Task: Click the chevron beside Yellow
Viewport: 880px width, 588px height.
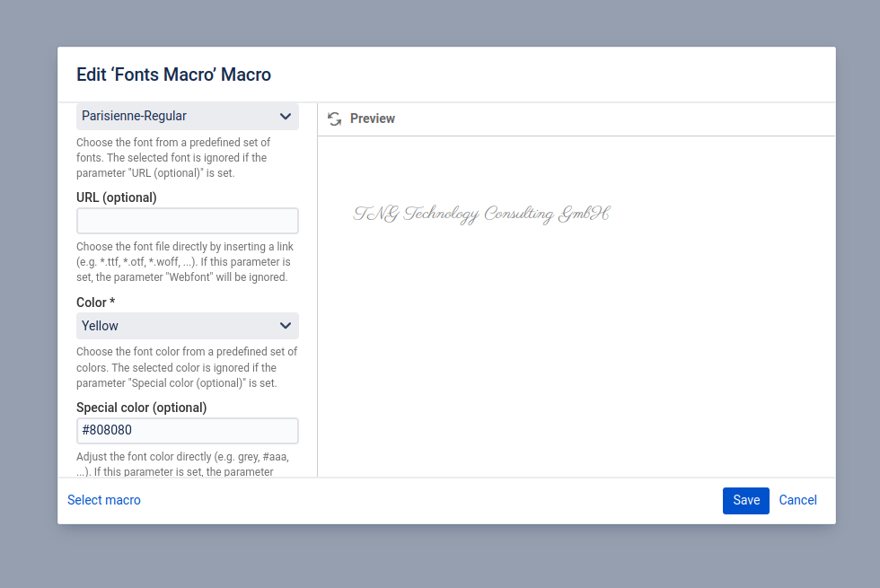Action: coord(286,326)
